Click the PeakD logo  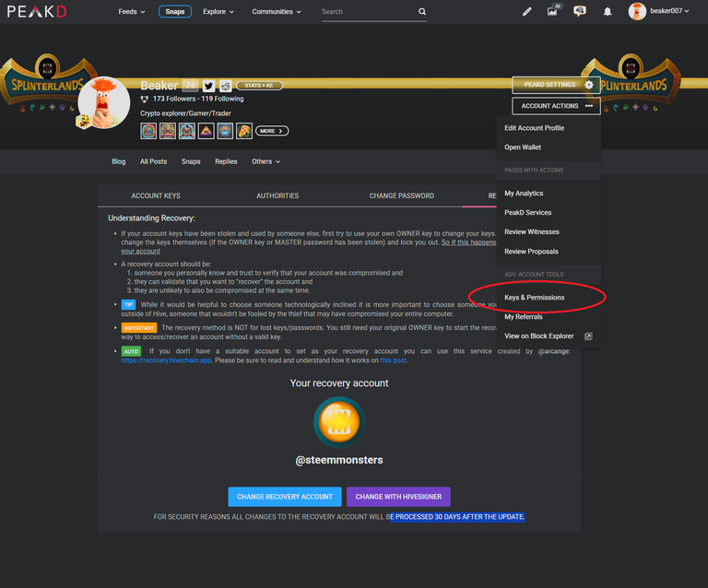[x=37, y=11]
